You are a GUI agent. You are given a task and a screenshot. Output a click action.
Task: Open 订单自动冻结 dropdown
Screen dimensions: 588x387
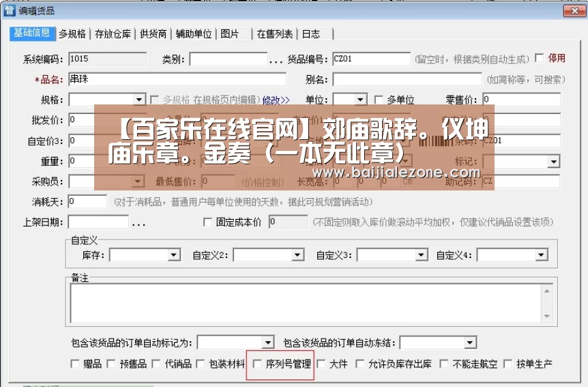pyautogui.click(x=470, y=343)
